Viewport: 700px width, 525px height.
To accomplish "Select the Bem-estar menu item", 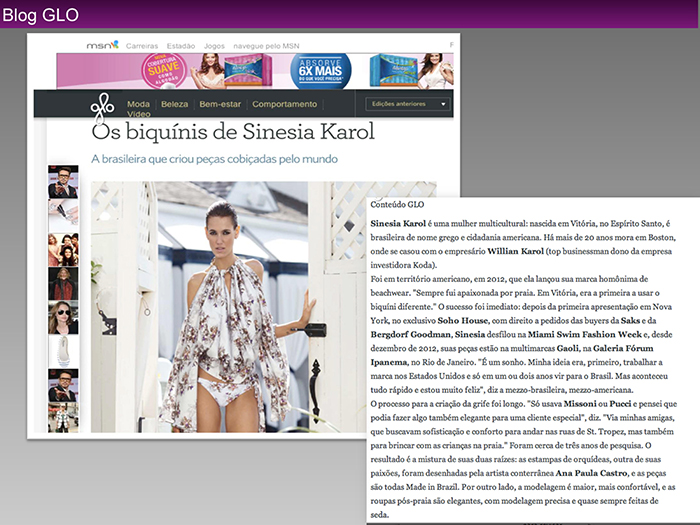I will click(x=220, y=104).
